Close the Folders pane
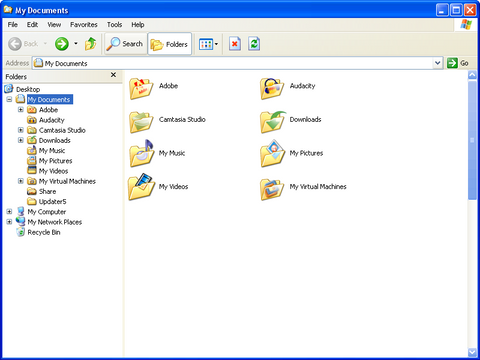The width and height of the screenshot is (480, 360). [x=113, y=75]
